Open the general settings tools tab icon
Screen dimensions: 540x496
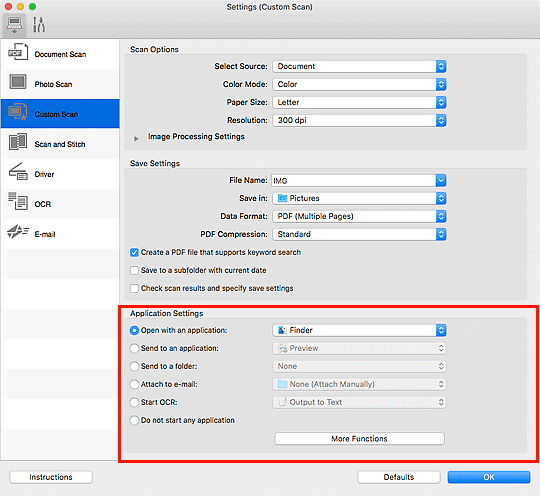[39, 25]
